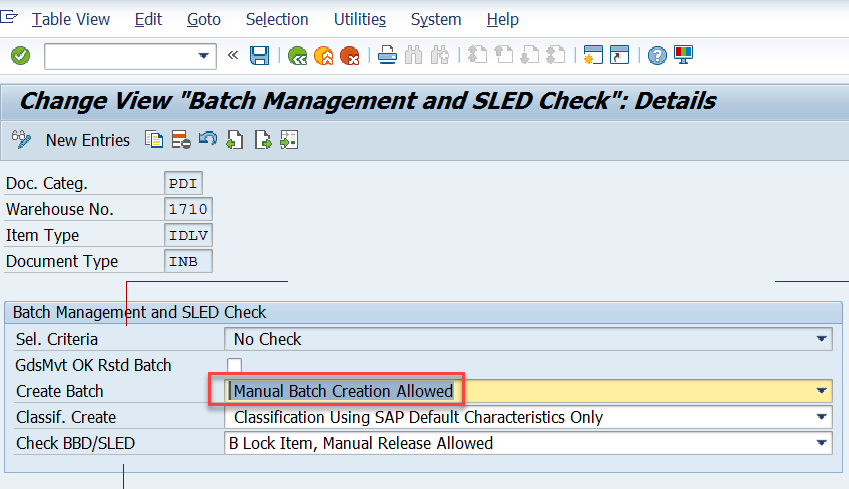This screenshot has height=489, width=849.
Task: Click the 'GdsMvt OK Rstd Batch' label
Action: (x=93, y=365)
